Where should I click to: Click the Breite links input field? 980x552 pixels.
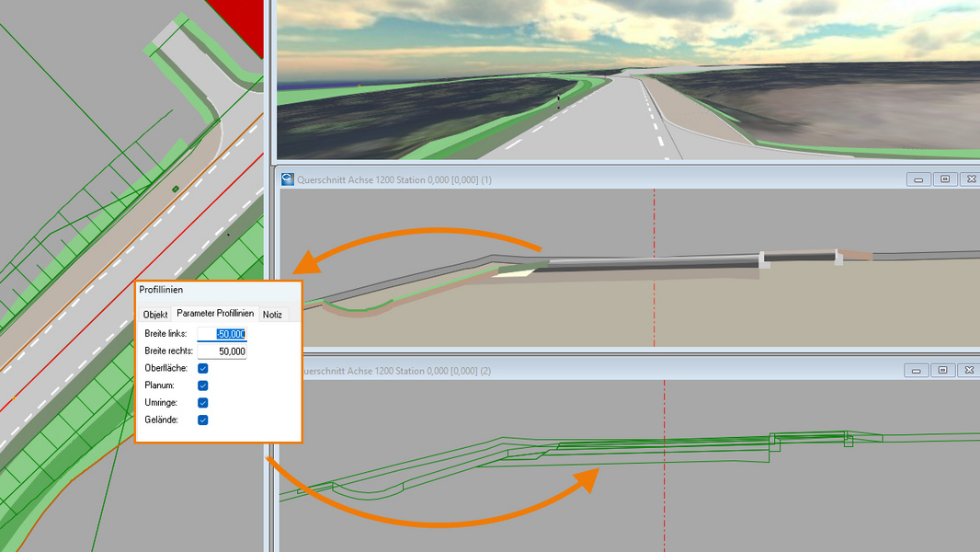point(222,334)
